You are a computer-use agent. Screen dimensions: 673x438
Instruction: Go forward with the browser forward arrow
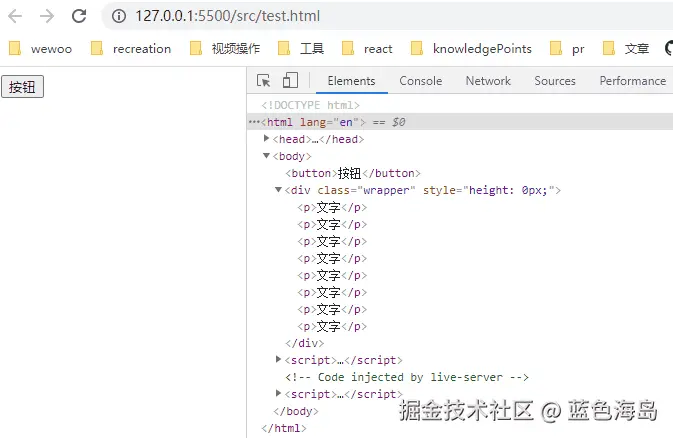pos(47,16)
